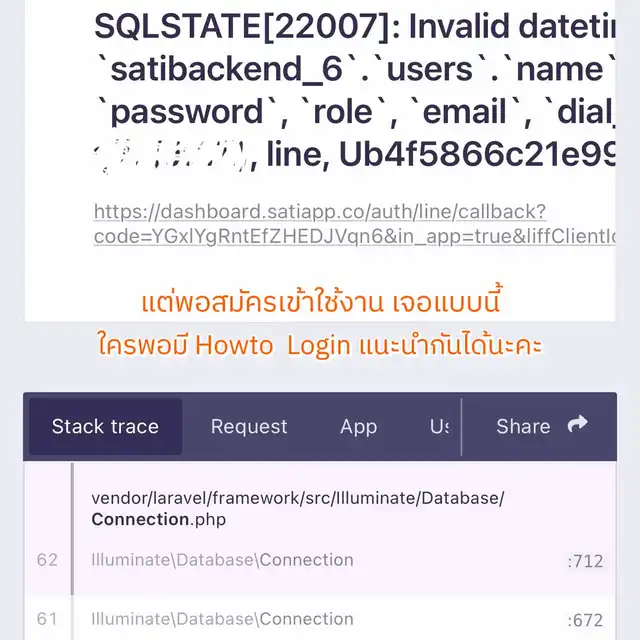The height and width of the screenshot is (640, 640).
Task: Click line number :672
Action: pos(586,620)
